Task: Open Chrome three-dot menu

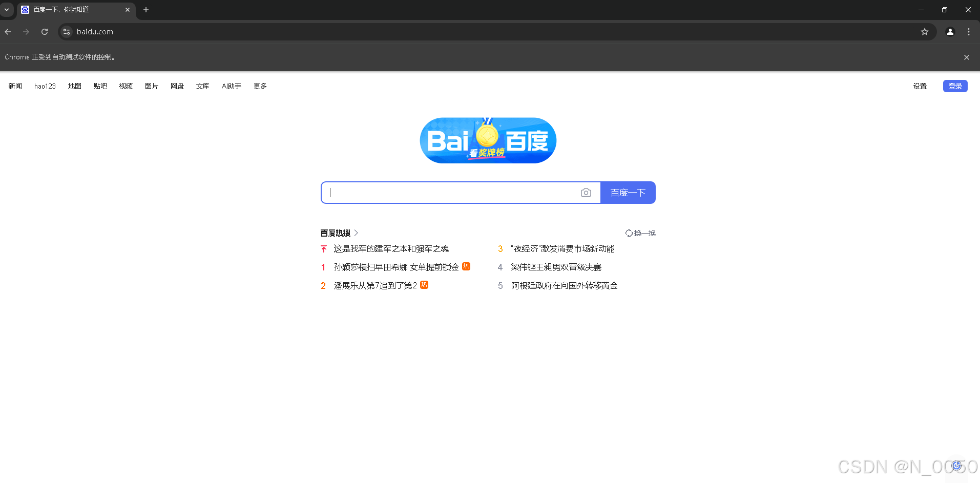Action: point(969,32)
